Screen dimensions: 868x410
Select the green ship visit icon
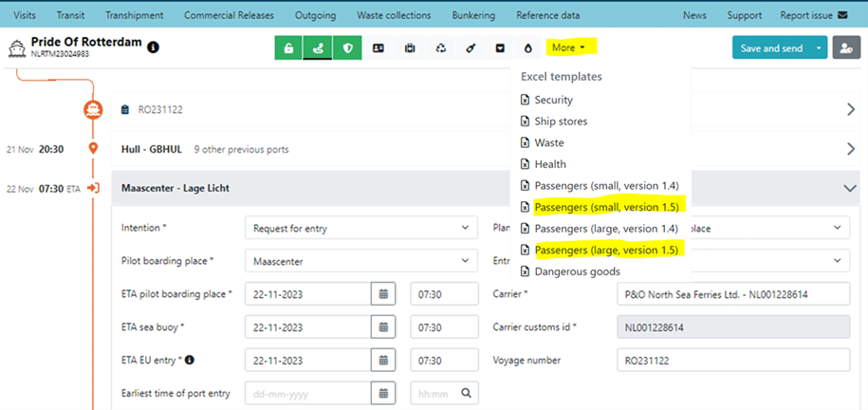pyautogui.click(x=318, y=48)
